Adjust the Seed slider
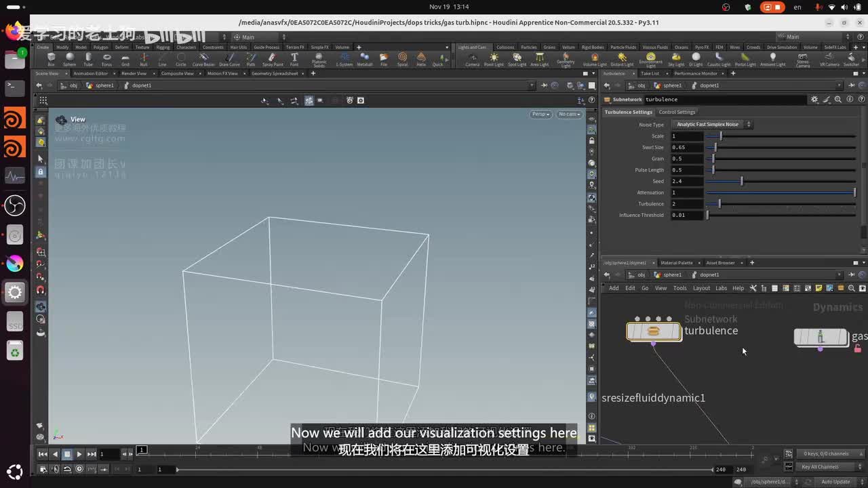 click(741, 182)
